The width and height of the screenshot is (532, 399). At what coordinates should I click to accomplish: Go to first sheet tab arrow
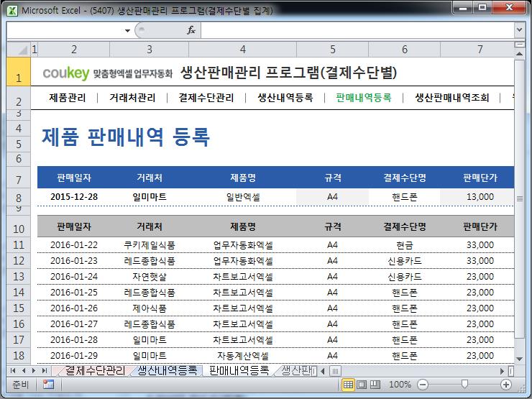click(13, 370)
